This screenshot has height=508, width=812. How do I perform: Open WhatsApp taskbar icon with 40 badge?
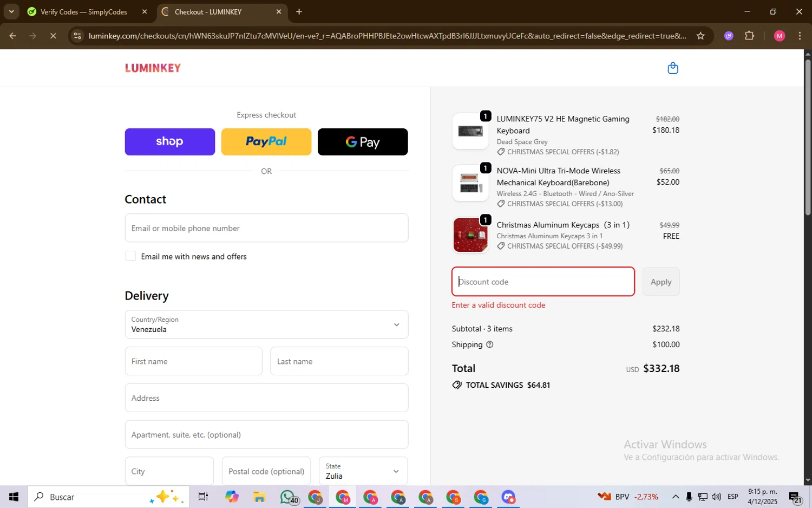288,497
